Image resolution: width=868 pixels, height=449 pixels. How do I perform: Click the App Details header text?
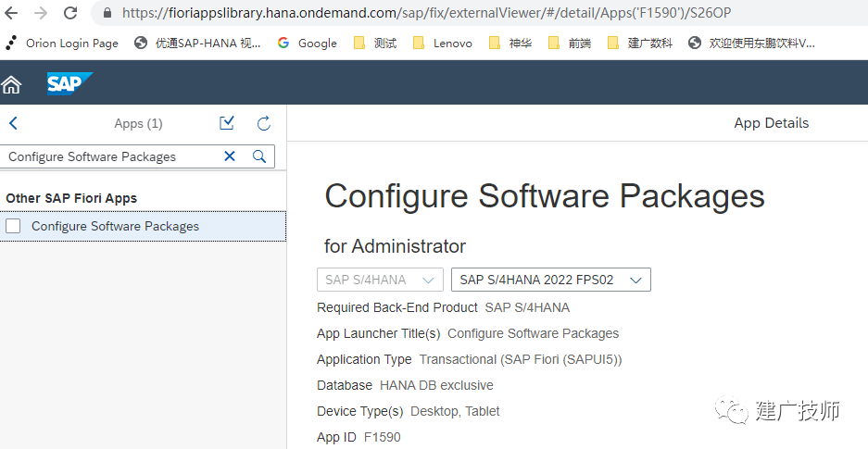(x=771, y=123)
